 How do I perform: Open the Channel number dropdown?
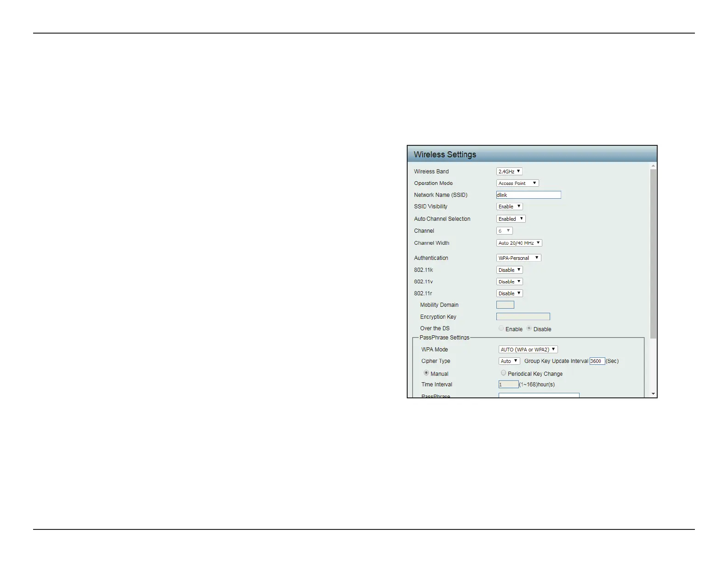pyautogui.click(x=504, y=231)
